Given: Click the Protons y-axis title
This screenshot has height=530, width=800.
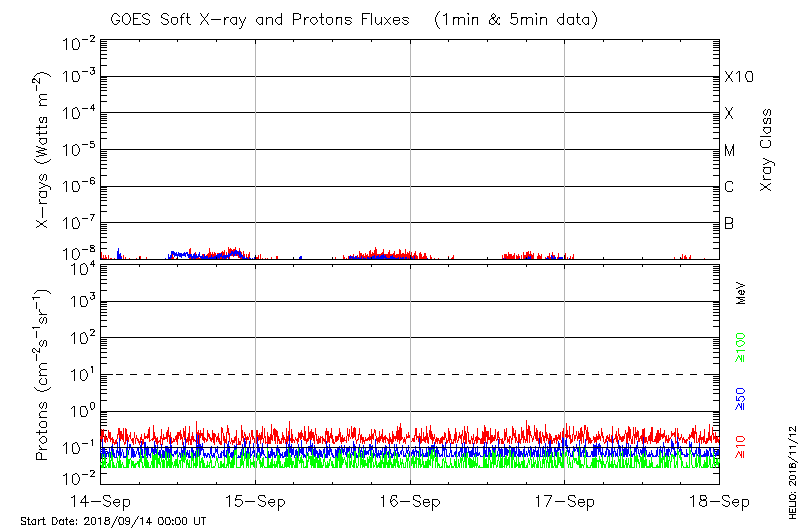Looking at the screenshot, I should tap(44, 375).
